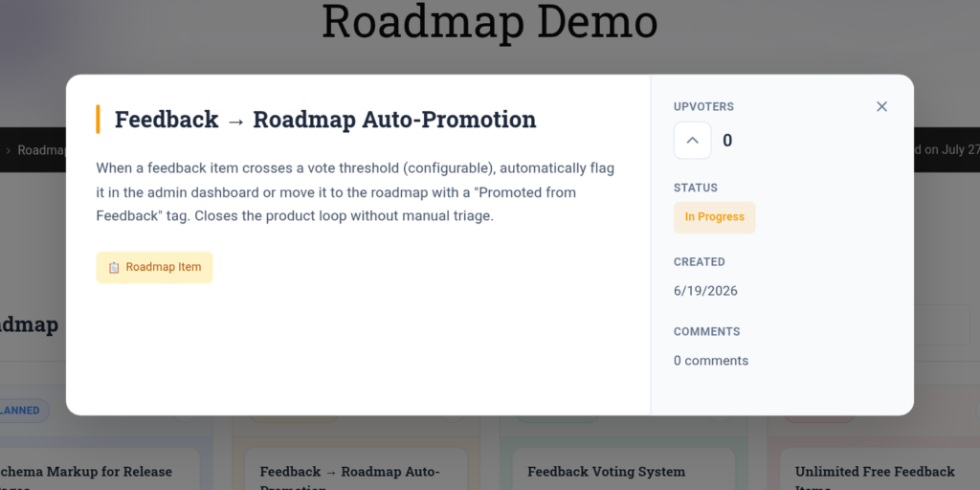Click the CREATED label
Screen dimensions: 980x490
coord(700,262)
